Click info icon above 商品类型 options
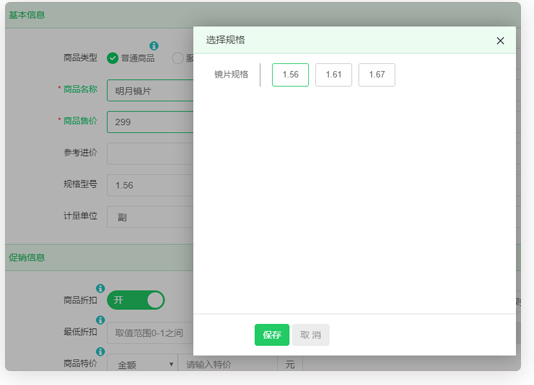The width and height of the screenshot is (534, 385). click(154, 45)
